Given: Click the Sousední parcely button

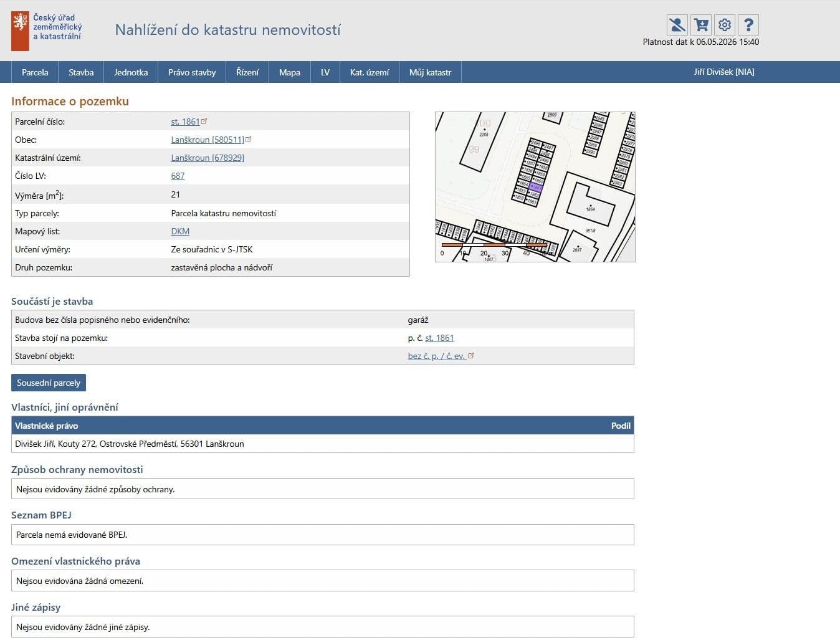Looking at the screenshot, I should pos(49,383).
